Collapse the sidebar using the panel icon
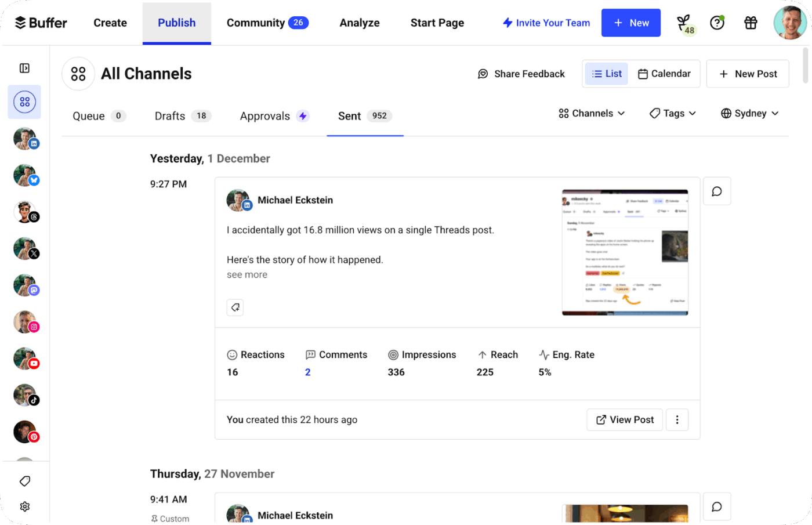This screenshot has width=812, height=525. (24, 68)
